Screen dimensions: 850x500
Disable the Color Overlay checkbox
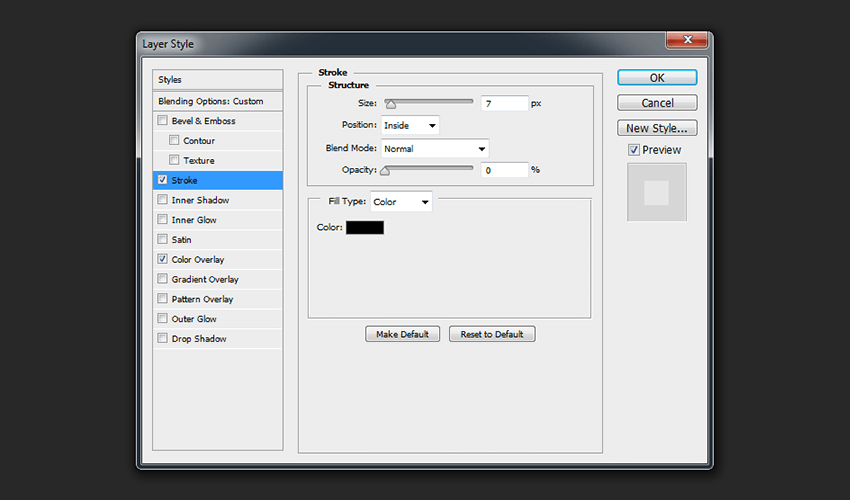pyautogui.click(x=162, y=259)
